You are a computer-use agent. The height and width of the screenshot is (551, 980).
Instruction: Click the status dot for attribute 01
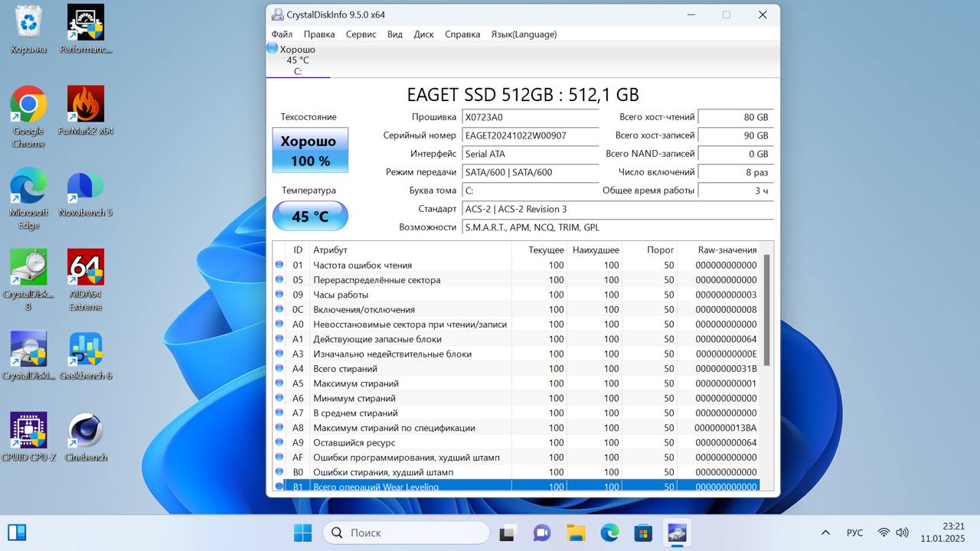point(279,265)
